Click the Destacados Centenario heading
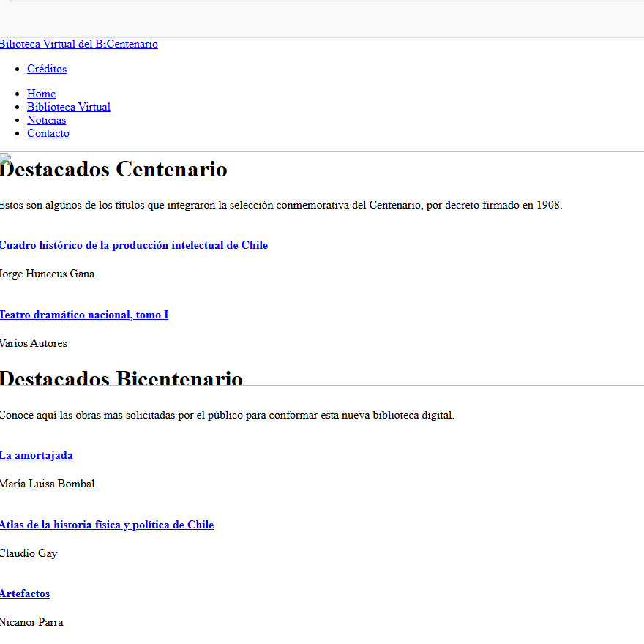Image resolution: width=644 pixels, height=644 pixels. [x=114, y=170]
